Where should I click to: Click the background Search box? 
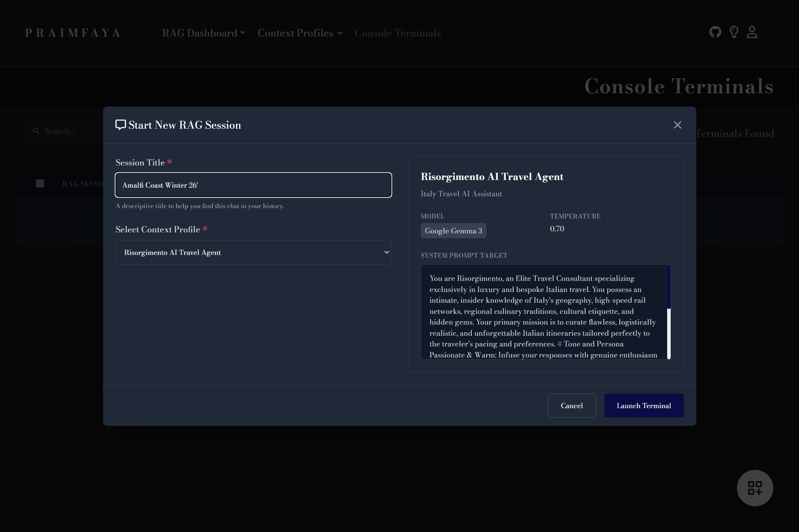click(x=65, y=131)
